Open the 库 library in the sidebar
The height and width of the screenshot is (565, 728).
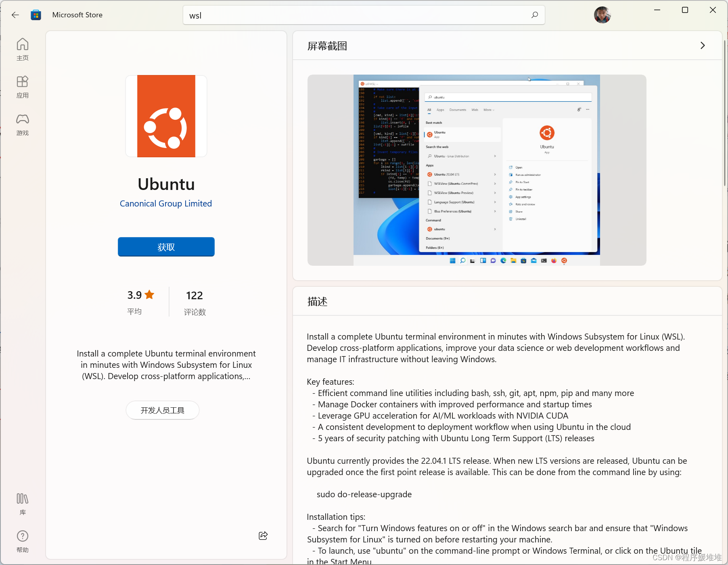[x=23, y=504]
